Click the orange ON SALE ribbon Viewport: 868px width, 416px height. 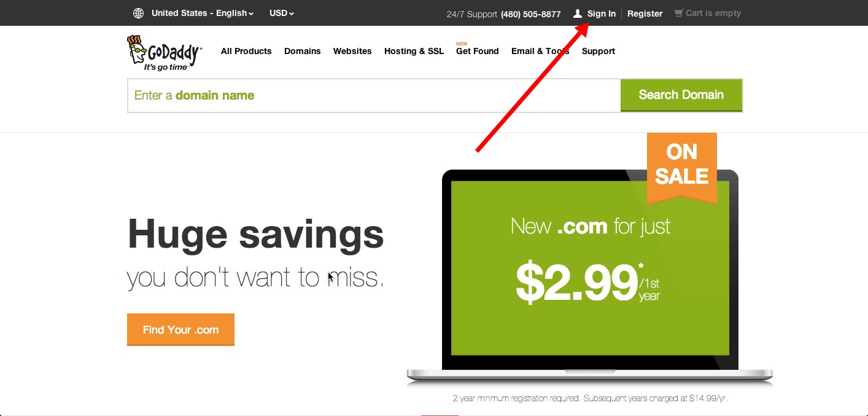pyautogui.click(x=681, y=167)
